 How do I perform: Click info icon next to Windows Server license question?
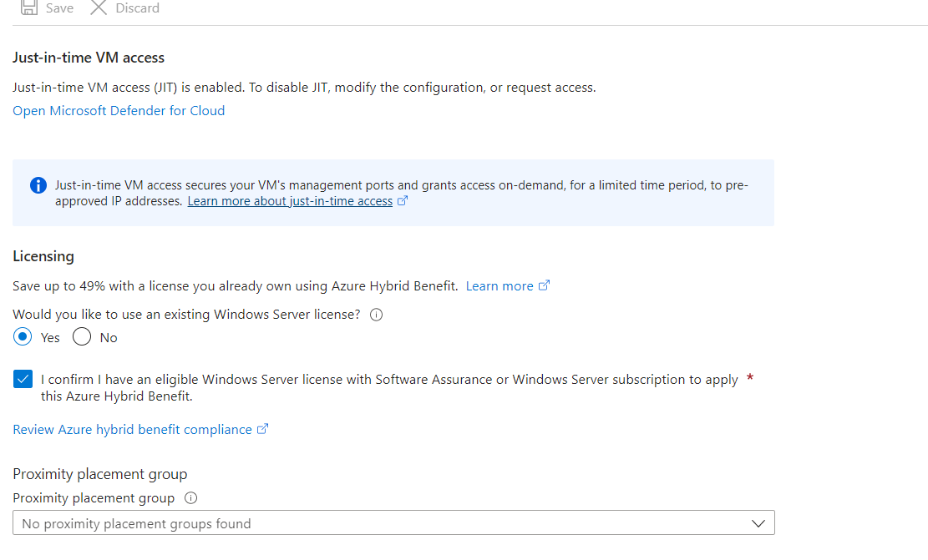[377, 315]
